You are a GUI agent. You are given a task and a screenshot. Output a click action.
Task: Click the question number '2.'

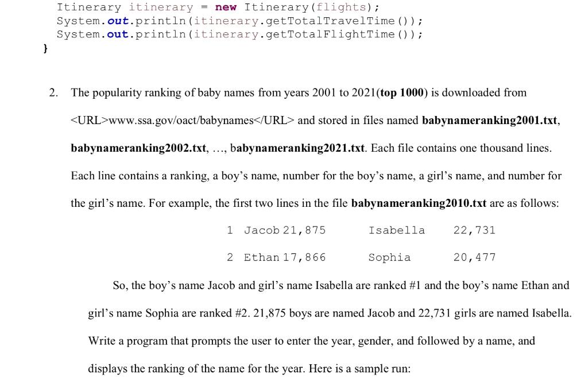pyautogui.click(x=53, y=93)
